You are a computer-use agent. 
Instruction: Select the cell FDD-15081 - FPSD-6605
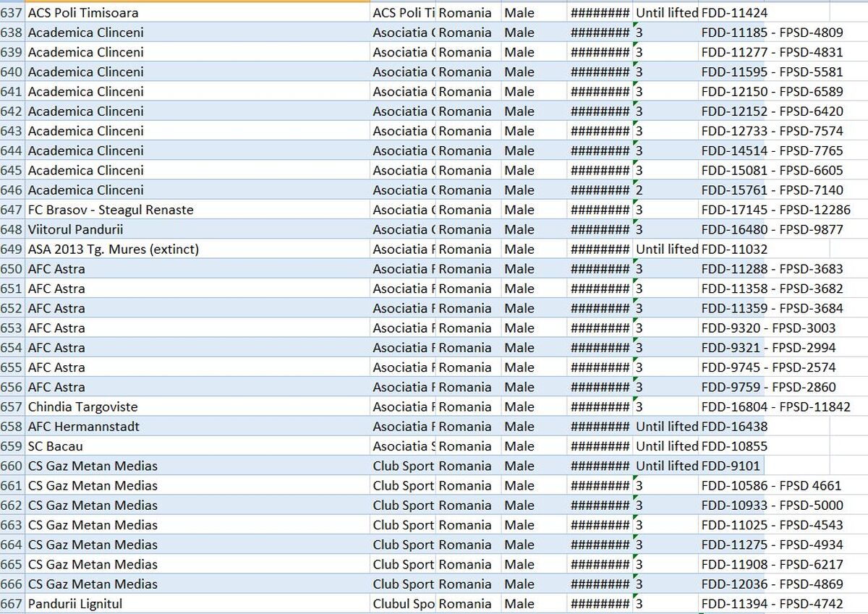click(x=772, y=170)
